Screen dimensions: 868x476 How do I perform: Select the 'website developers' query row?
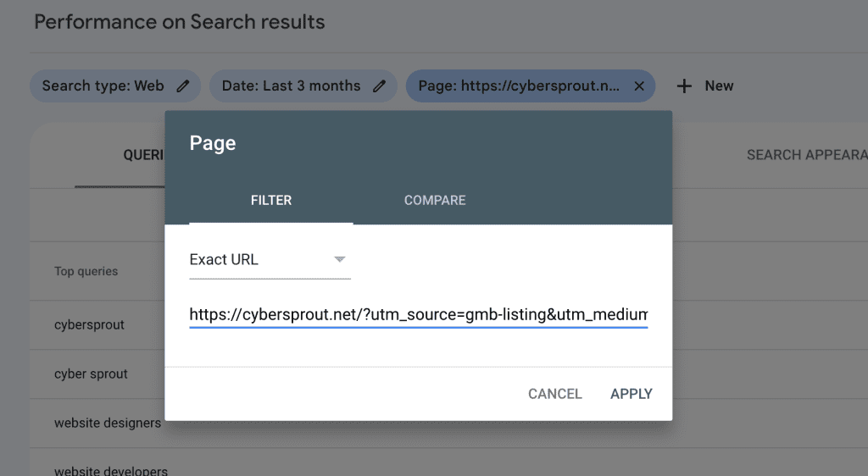(x=111, y=470)
